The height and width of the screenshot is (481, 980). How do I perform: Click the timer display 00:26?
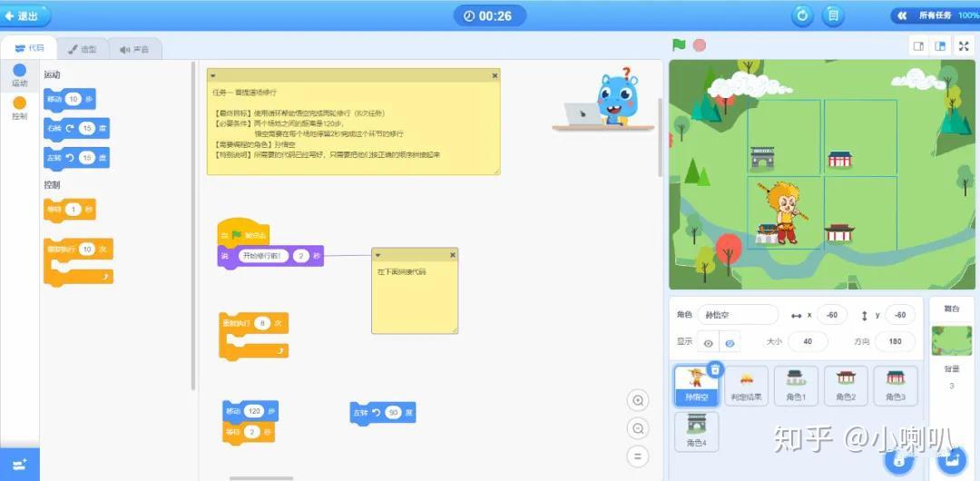click(x=489, y=15)
